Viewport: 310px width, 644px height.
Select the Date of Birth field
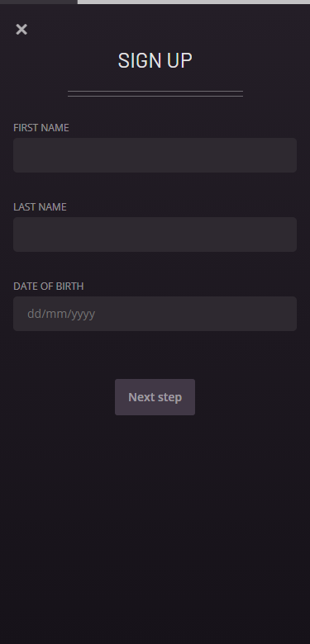pyautogui.click(x=155, y=314)
